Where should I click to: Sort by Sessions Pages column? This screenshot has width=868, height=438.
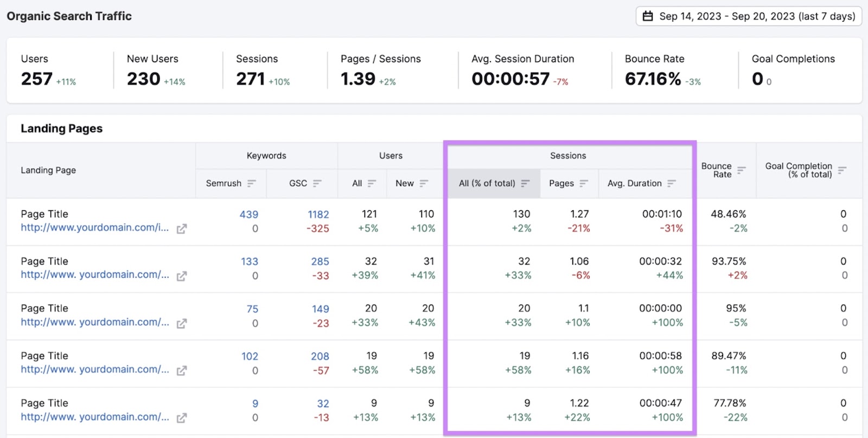pos(584,183)
